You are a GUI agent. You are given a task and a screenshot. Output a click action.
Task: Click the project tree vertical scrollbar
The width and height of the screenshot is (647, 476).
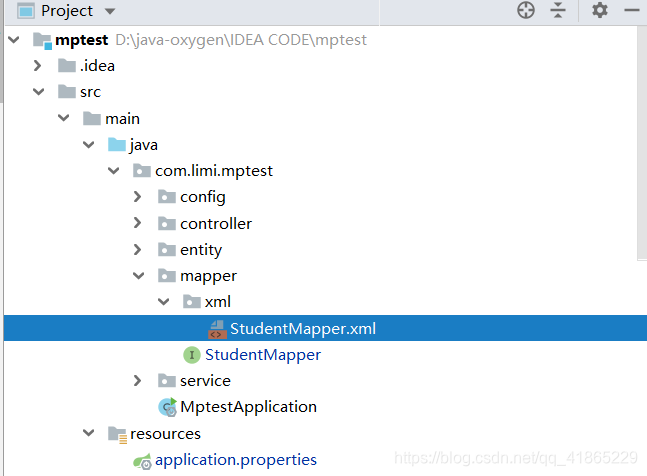click(642, 142)
